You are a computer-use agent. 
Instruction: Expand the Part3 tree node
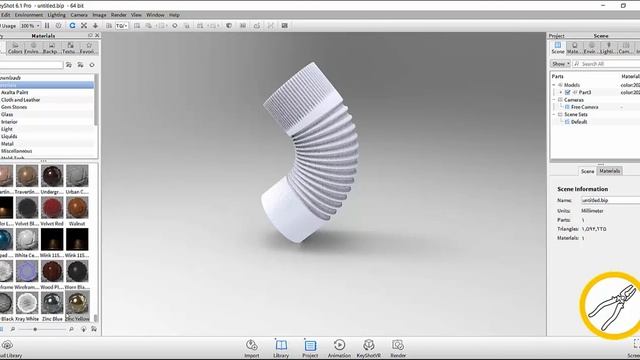561,92
